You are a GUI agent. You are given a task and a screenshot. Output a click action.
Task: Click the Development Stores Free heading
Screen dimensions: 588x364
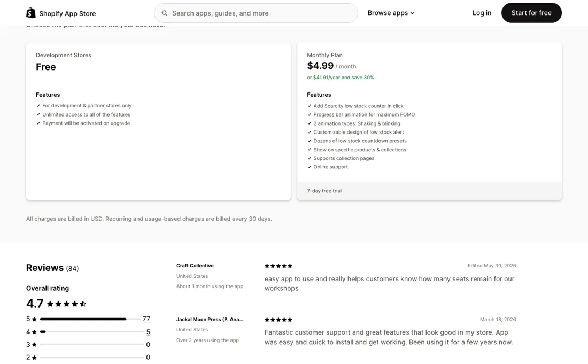[46, 67]
